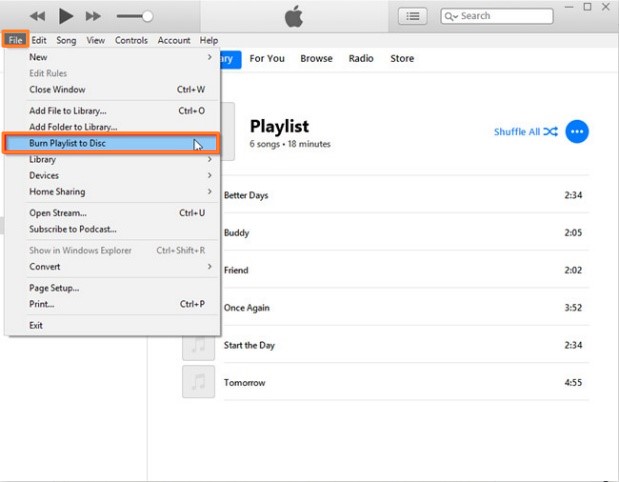
Task: Switch to the Radio tab
Action: 361,58
